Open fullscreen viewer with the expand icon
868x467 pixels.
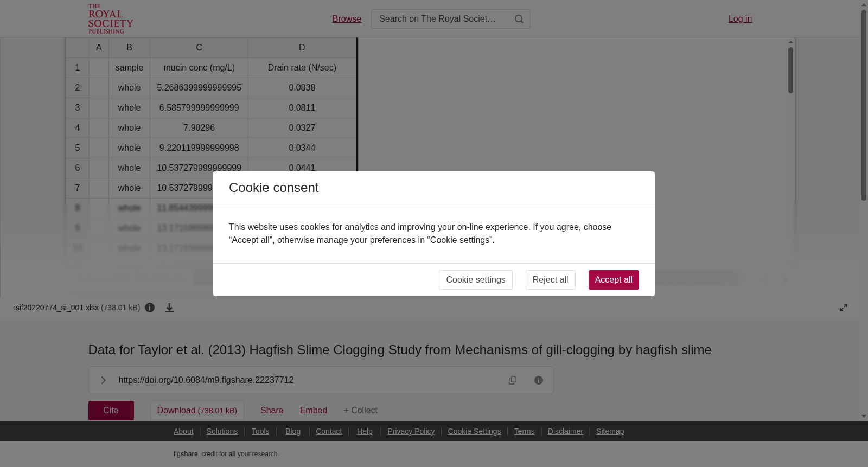[x=844, y=308]
